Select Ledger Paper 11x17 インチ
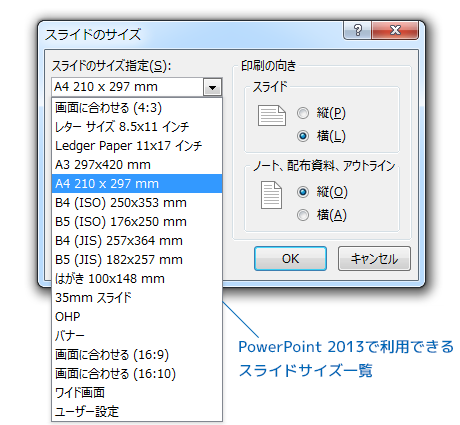 [x=137, y=146]
